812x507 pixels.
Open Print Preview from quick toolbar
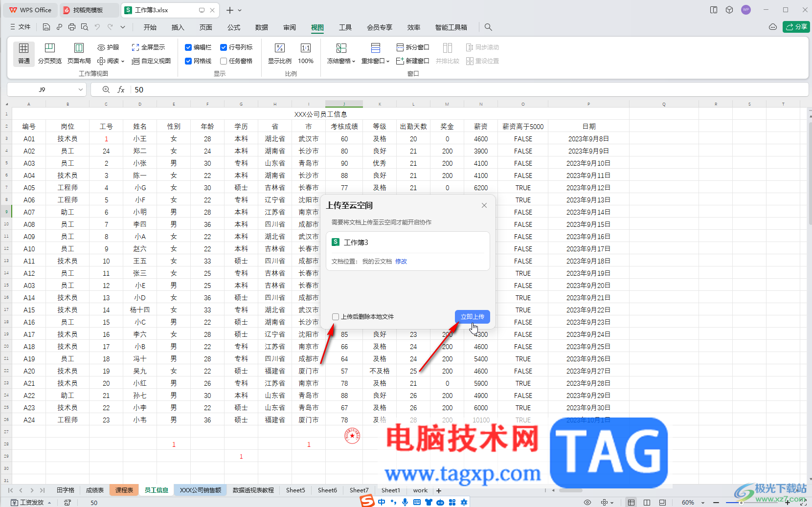[x=85, y=27]
